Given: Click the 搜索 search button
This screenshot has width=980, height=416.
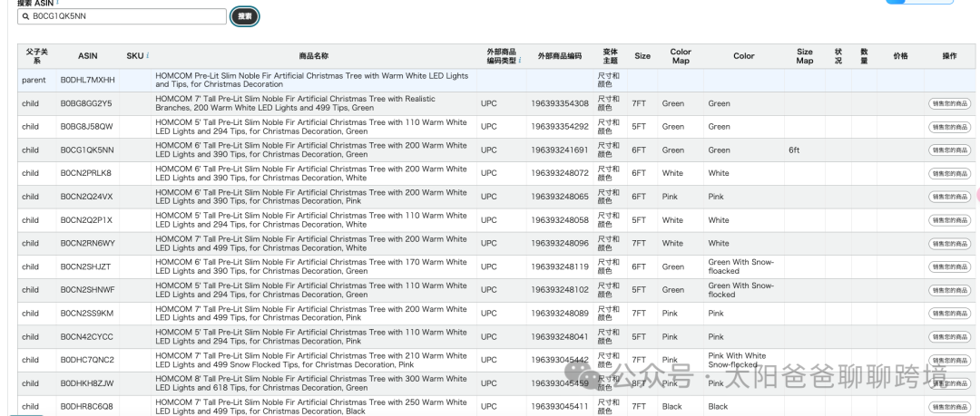Looking at the screenshot, I should pos(244,16).
